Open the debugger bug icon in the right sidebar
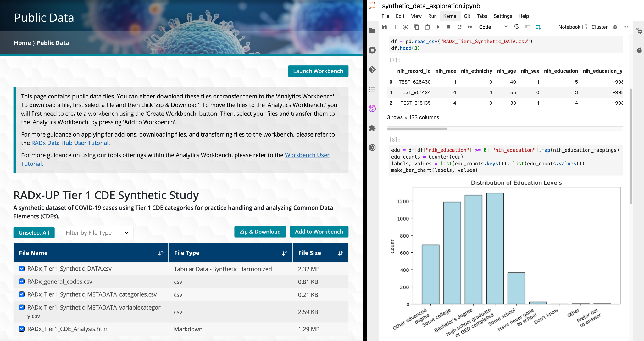Screen dimensions: 644x341 click(639, 50)
